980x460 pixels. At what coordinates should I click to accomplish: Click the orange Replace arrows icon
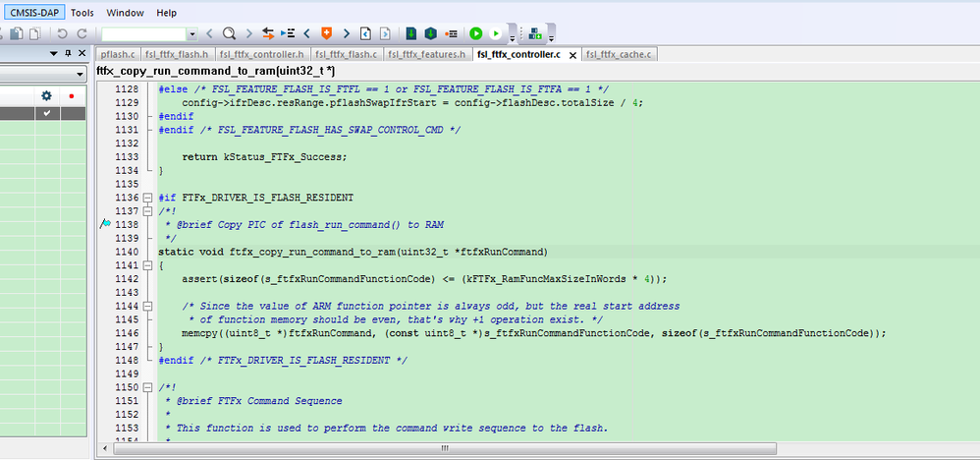tap(268, 33)
